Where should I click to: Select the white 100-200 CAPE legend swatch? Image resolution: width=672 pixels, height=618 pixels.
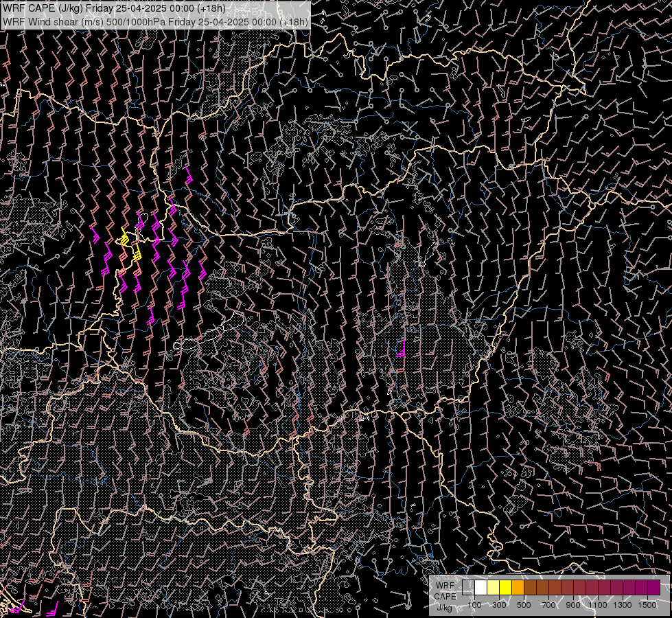click(x=481, y=588)
